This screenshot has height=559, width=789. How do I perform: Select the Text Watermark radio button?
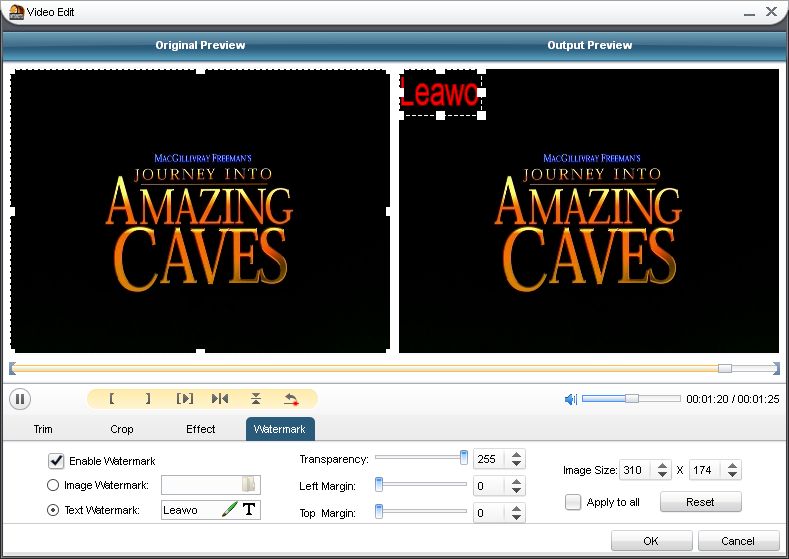53,510
